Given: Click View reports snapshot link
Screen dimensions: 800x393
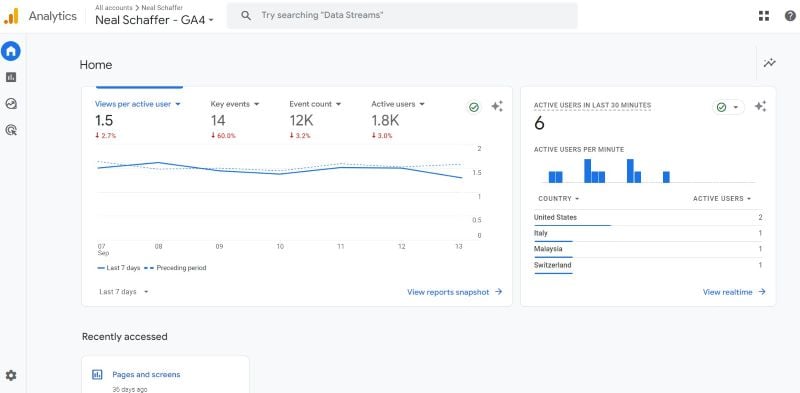Looking at the screenshot, I should pos(455,292).
